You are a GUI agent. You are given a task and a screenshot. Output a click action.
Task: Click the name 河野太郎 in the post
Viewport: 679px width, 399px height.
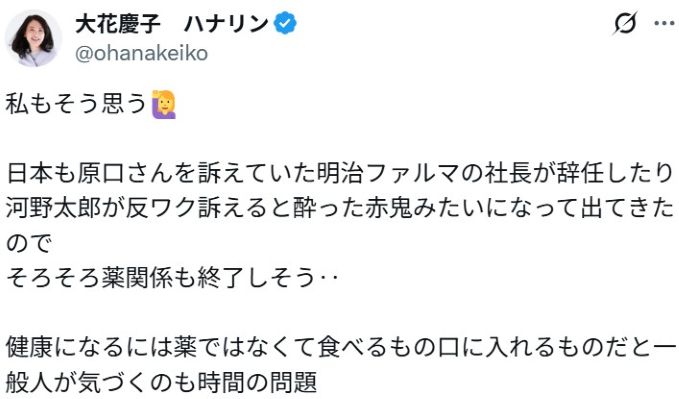coord(53,209)
